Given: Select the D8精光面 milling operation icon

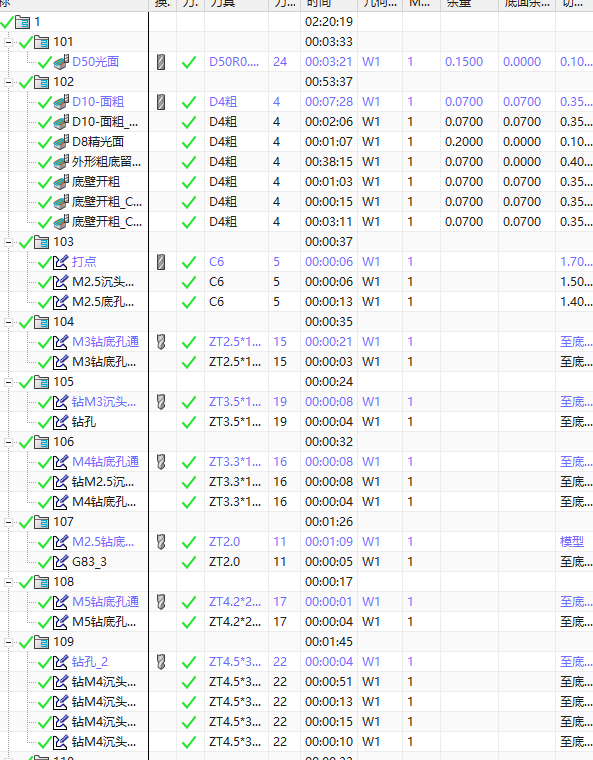Looking at the screenshot, I should (x=61, y=142).
